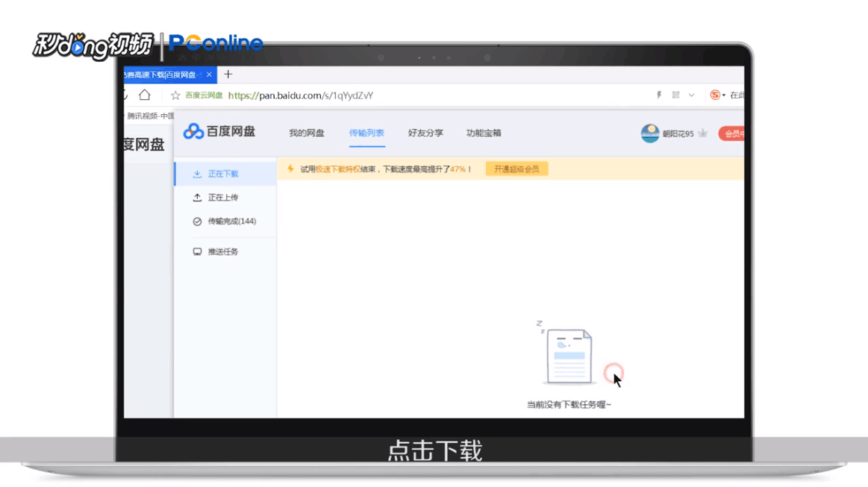This screenshot has width=868, height=487.
Task: Switch to 我的网盘
Action: [307, 133]
